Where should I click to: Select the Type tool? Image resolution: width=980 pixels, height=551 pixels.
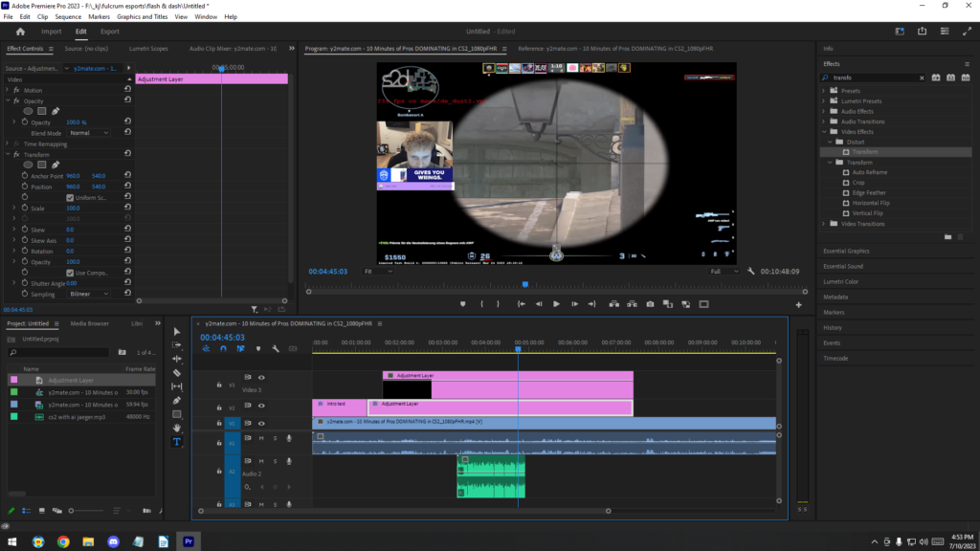[176, 442]
